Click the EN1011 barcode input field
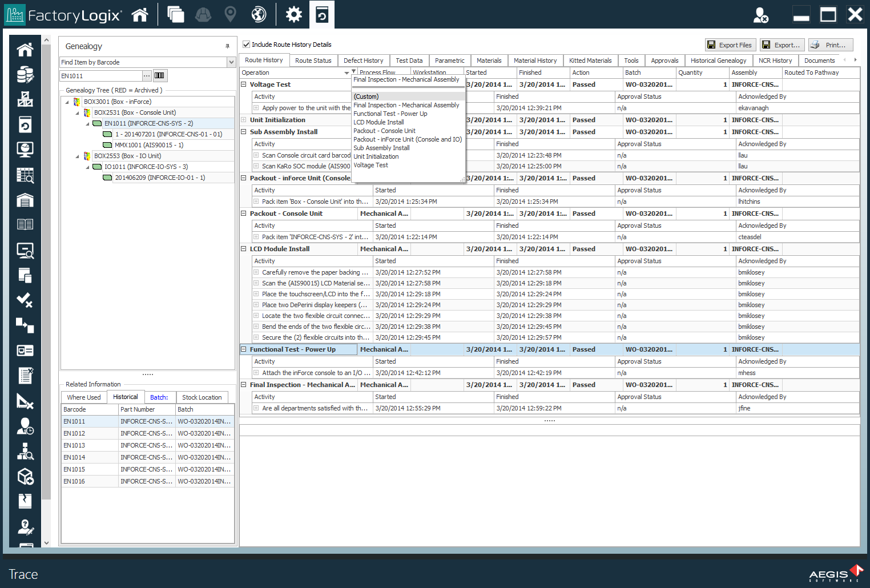The image size is (870, 588). (x=101, y=76)
